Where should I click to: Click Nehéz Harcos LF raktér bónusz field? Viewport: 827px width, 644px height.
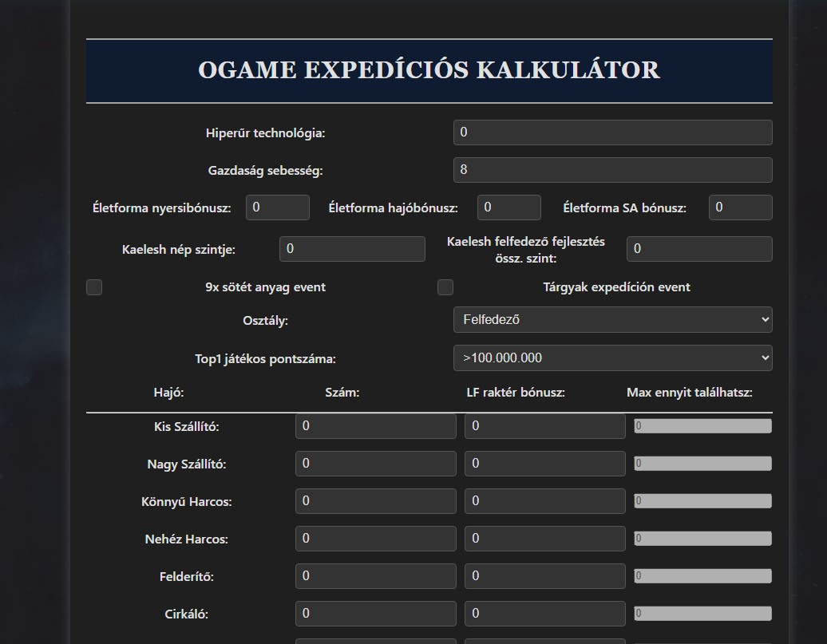[x=545, y=539]
